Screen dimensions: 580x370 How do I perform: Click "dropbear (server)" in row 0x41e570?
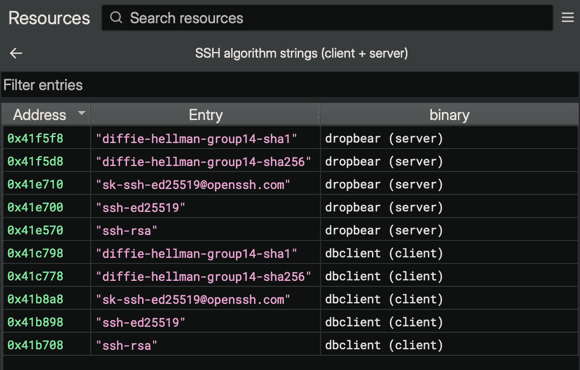384,230
